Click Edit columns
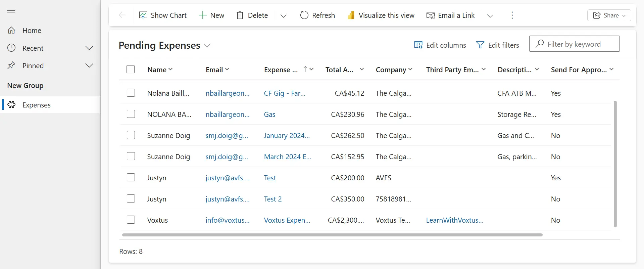The width and height of the screenshot is (644, 269). pos(440,45)
